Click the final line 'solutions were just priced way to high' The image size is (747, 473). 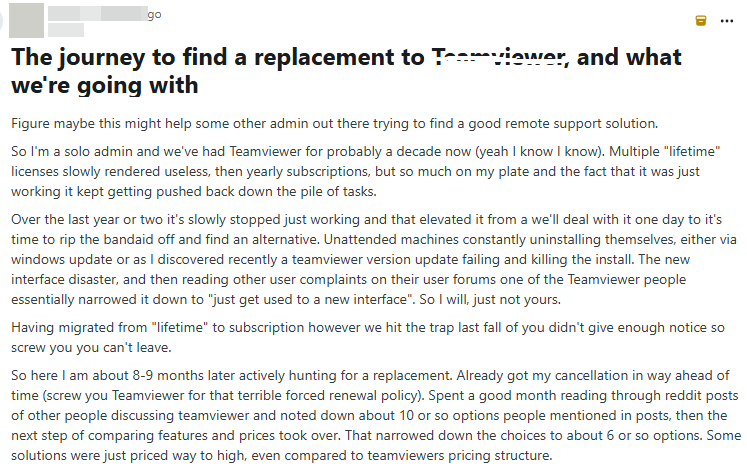point(282,455)
